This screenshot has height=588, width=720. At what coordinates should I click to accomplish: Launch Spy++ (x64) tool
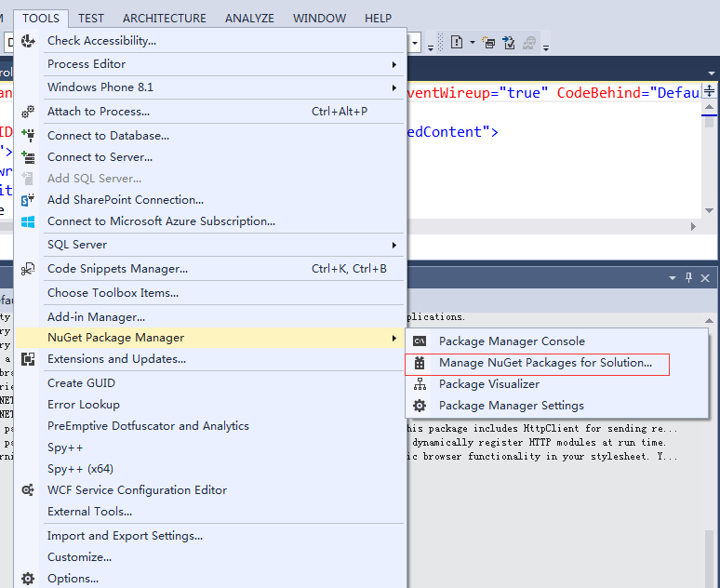80,469
